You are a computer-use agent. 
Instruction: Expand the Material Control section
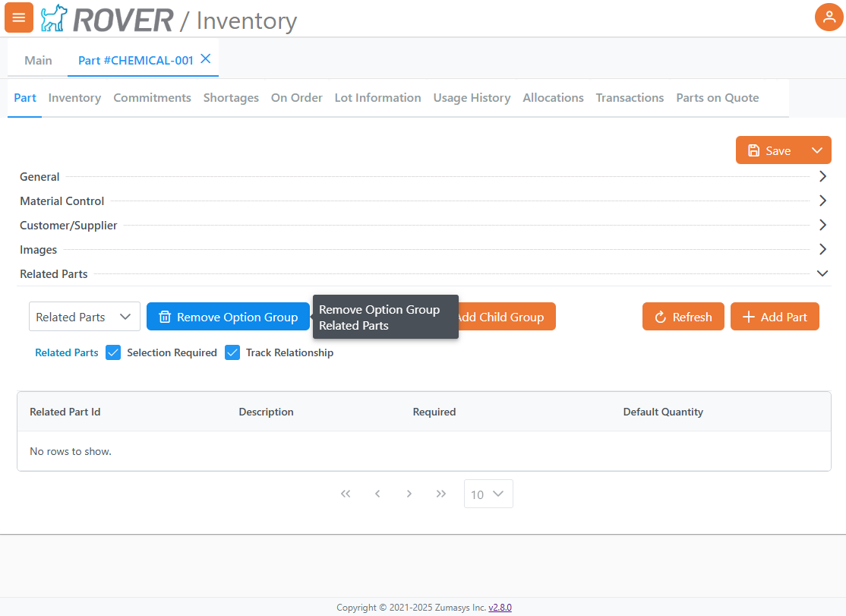coord(822,201)
